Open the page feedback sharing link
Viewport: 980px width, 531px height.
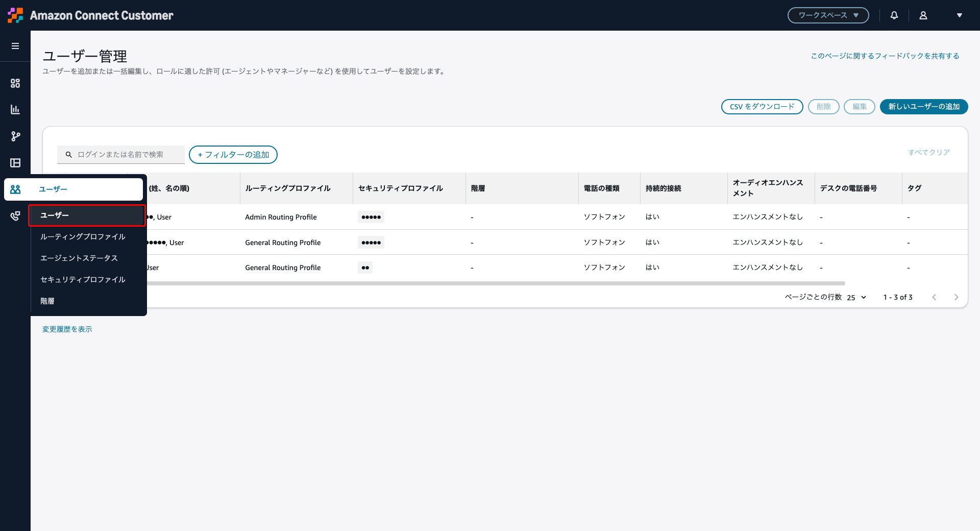885,56
